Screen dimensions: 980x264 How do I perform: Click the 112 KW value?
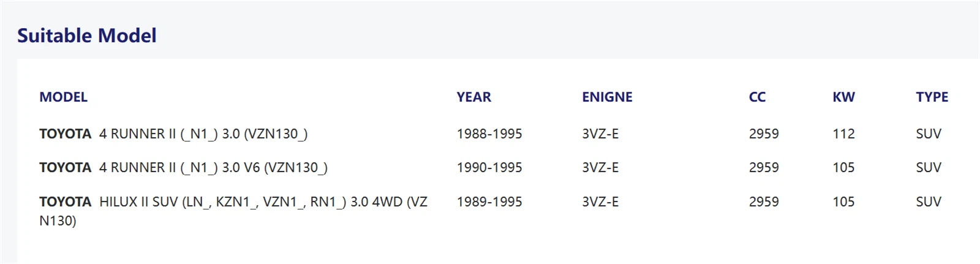843,134
